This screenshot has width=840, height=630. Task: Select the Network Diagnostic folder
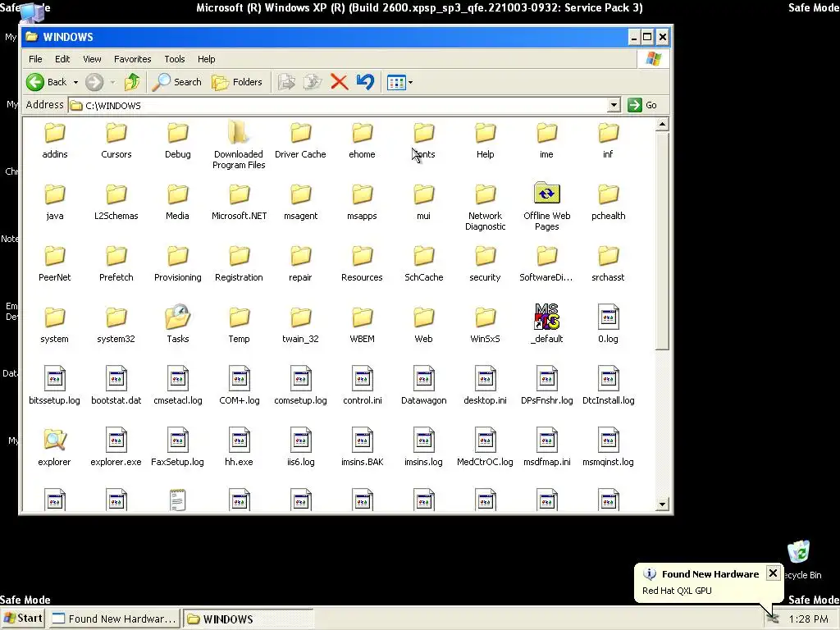pyautogui.click(x=486, y=207)
